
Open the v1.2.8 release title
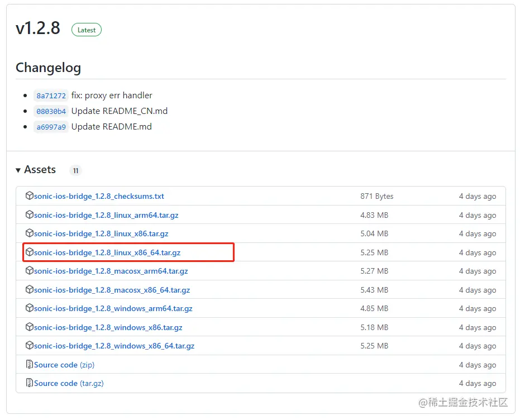(38, 28)
